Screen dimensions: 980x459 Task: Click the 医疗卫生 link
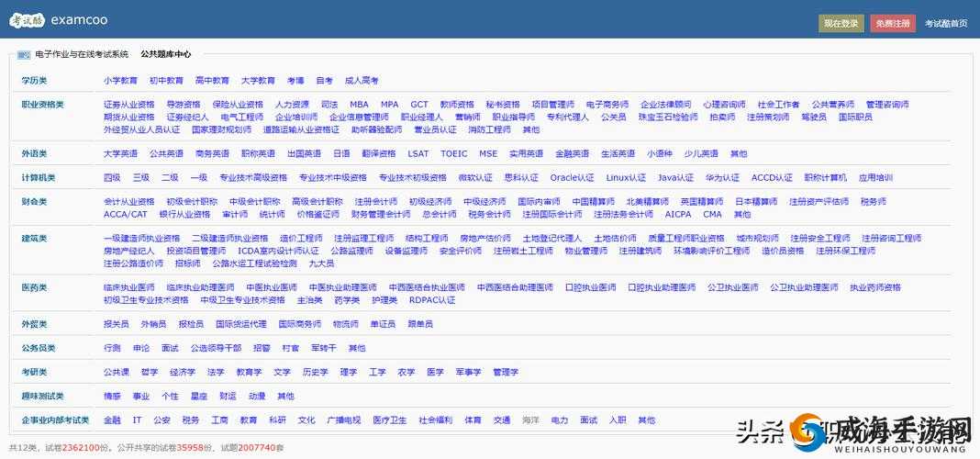click(390, 420)
